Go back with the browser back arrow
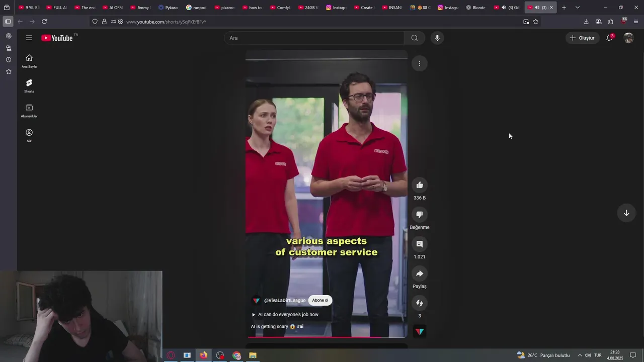This screenshot has height=362, width=644. click(x=20, y=22)
